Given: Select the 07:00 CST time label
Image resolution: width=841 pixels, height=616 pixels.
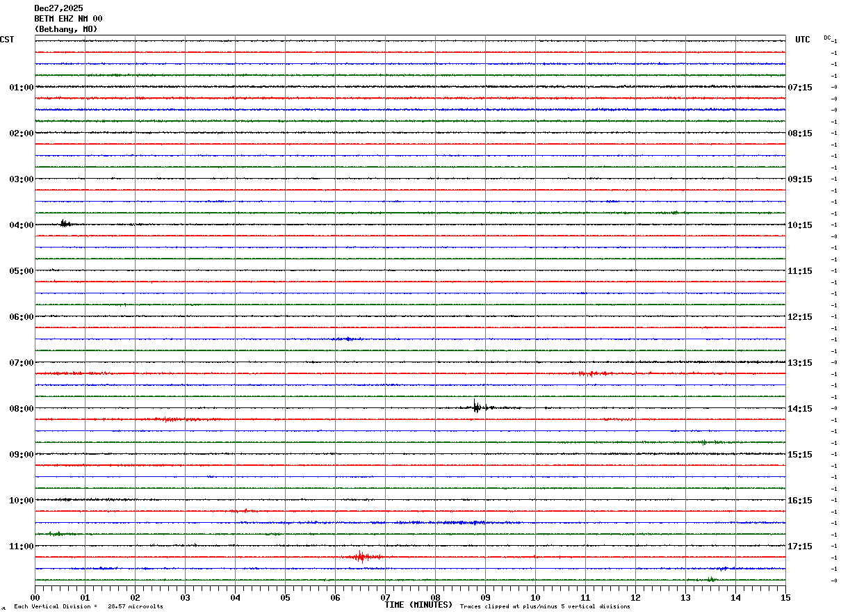Looking at the screenshot, I should tap(22, 363).
